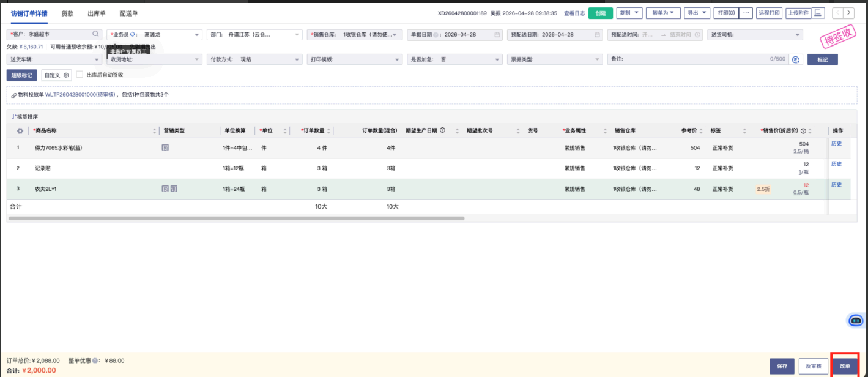Click the 注 icon beside 备注 field
The image size is (868, 377).
tap(795, 59)
